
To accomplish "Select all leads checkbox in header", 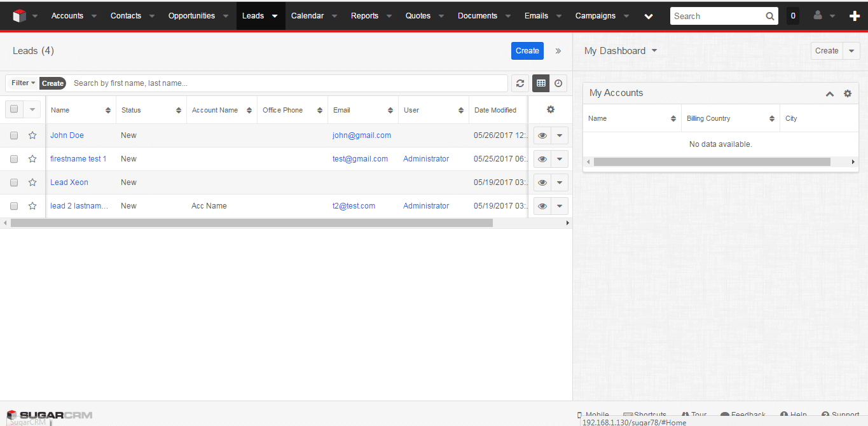I will tap(14, 109).
